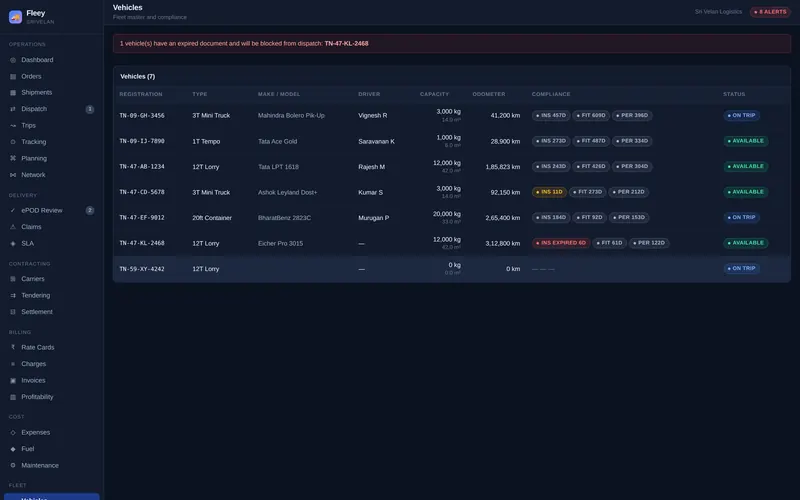Click the SLA diamond icon
This screenshot has width=800, height=500.
[13, 243]
